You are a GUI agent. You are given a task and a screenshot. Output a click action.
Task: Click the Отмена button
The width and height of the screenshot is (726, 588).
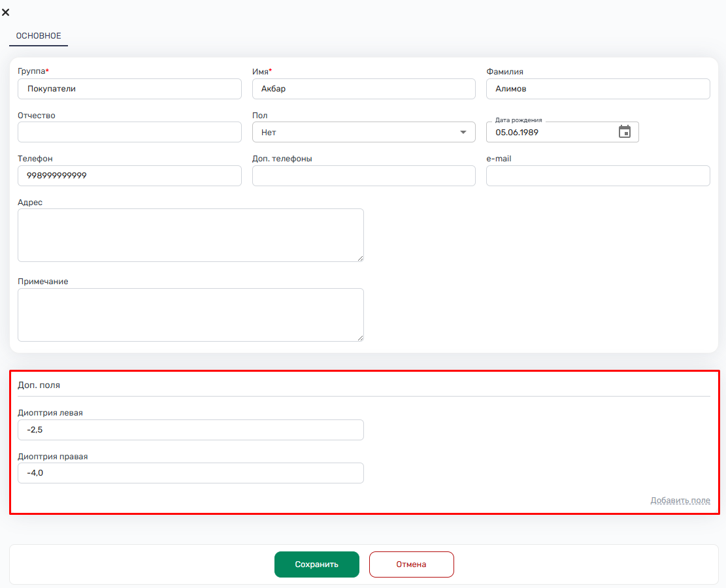tap(411, 564)
